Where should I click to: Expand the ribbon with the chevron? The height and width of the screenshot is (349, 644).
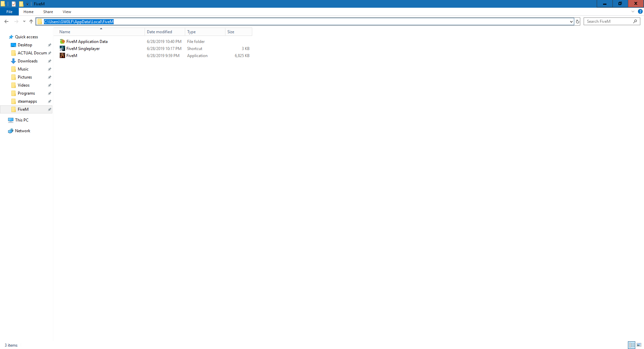coord(633,11)
